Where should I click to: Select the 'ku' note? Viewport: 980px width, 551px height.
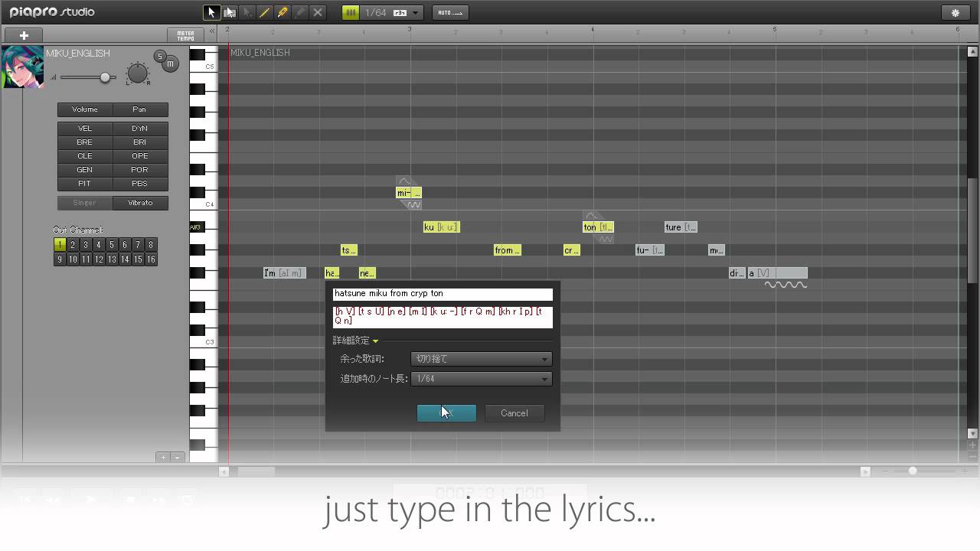[442, 227]
